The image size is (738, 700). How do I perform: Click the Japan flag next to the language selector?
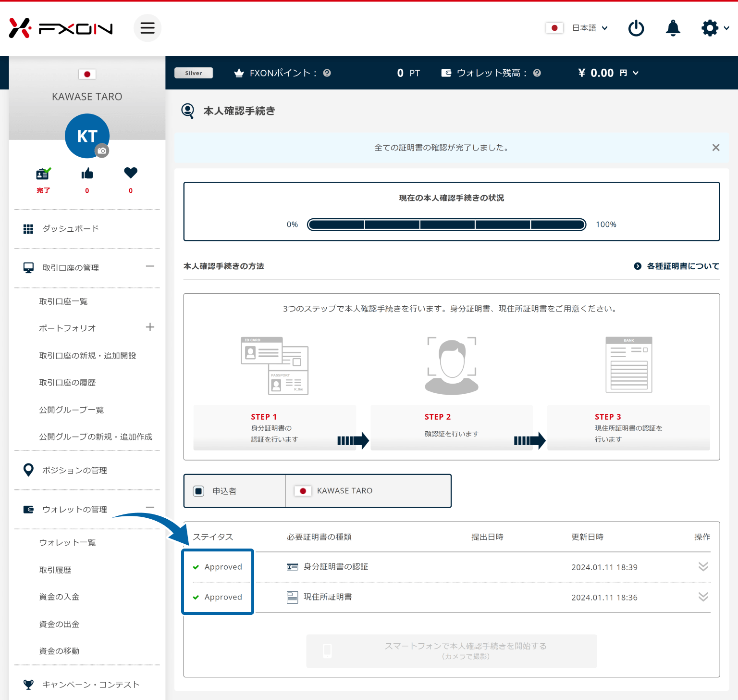pos(554,28)
